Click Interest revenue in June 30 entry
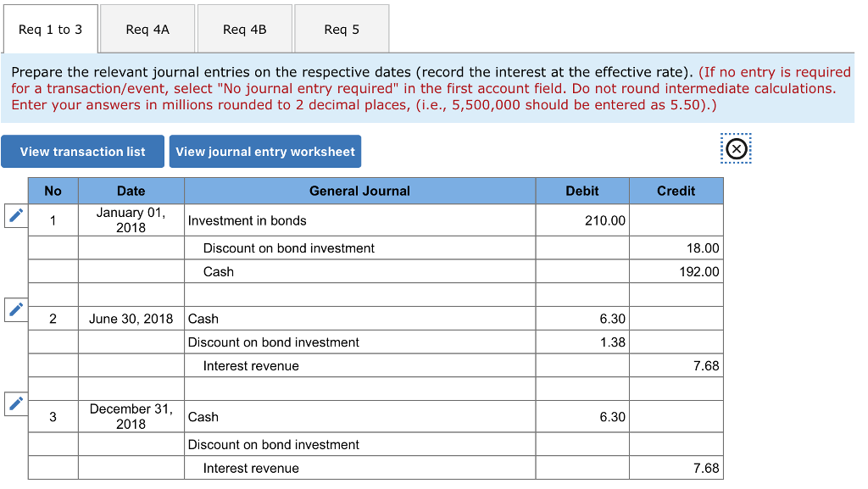The height and width of the screenshot is (489, 868). tap(359, 365)
